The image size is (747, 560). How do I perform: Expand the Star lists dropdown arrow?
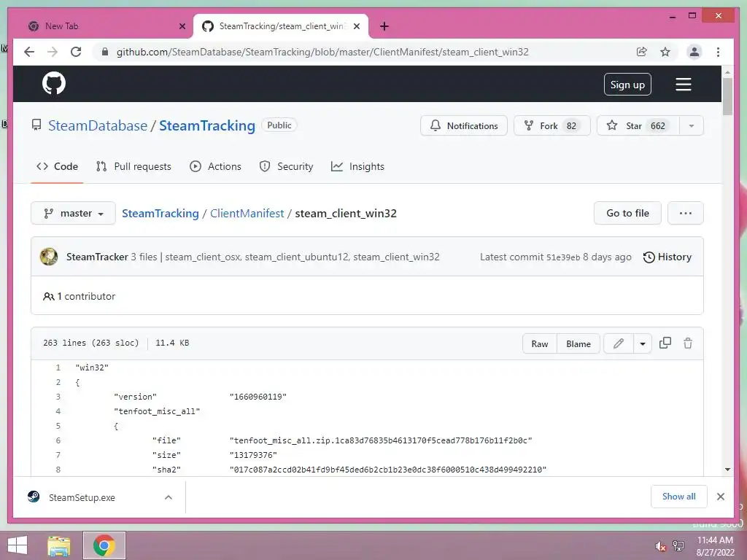pos(692,125)
